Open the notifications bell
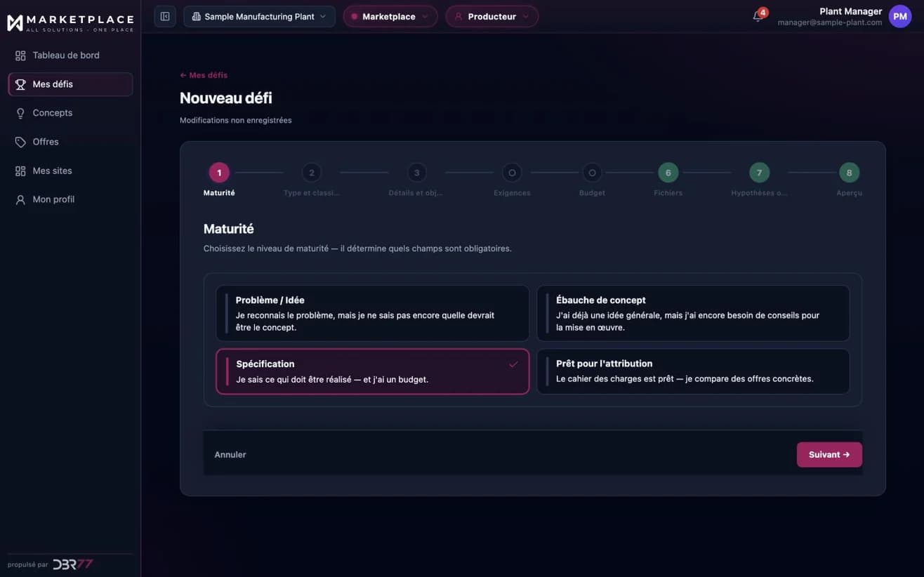This screenshot has height=577, width=924. [758, 16]
